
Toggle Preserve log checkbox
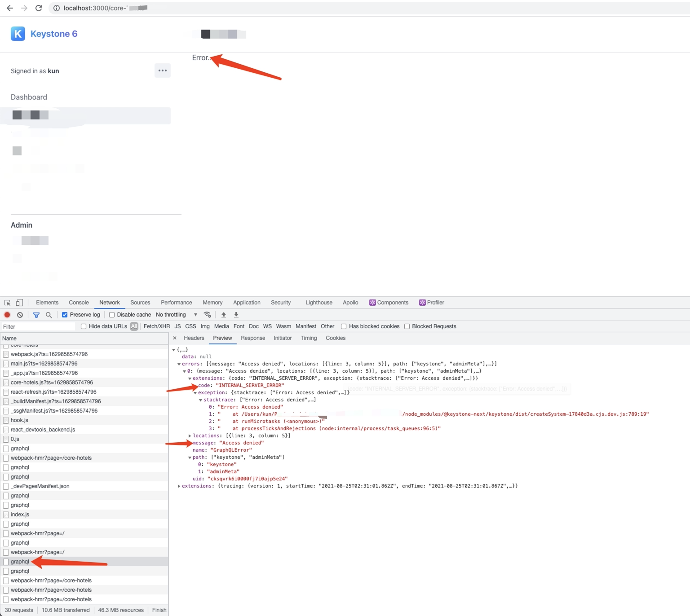pos(65,315)
